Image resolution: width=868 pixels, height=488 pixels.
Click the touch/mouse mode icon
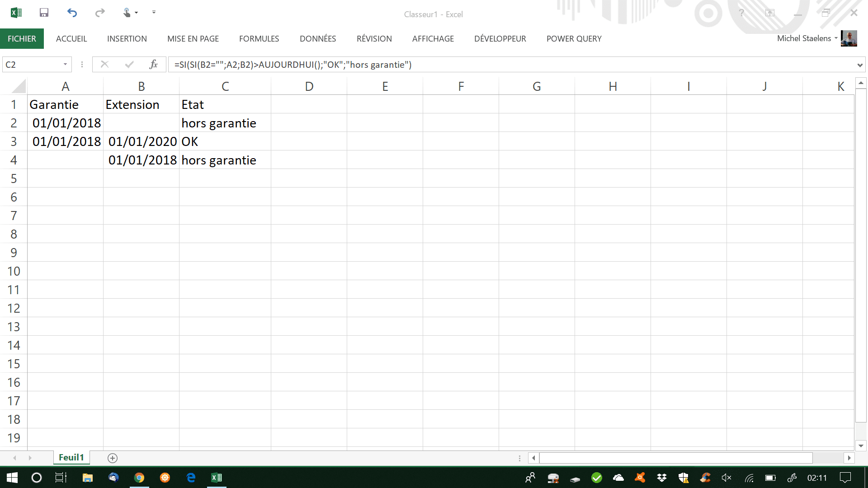click(x=127, y=13)
